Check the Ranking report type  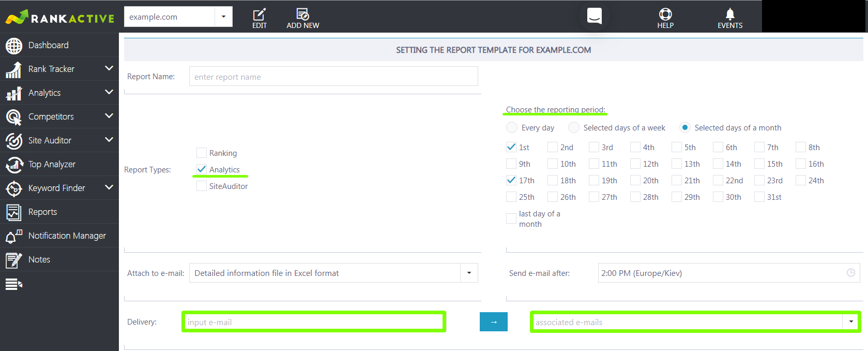202,153
